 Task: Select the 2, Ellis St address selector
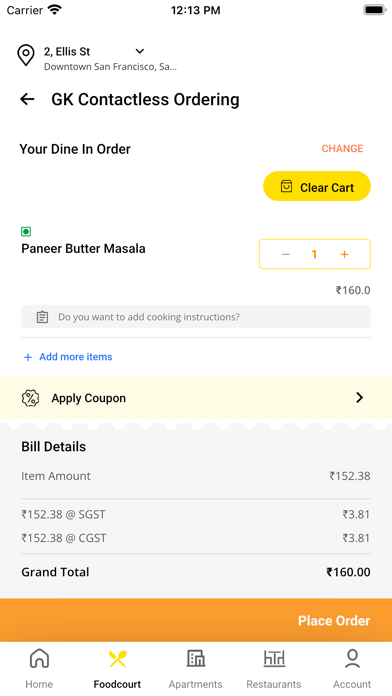pos(97,58)
